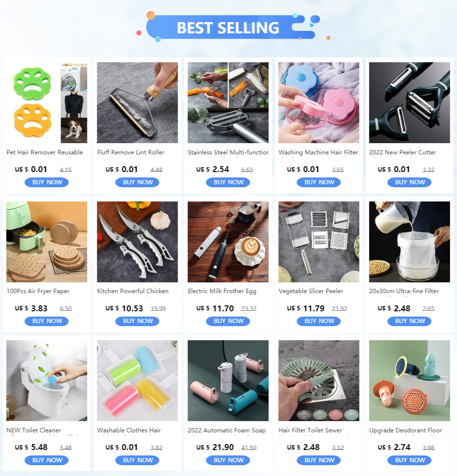Open the Hair Filter Toilet Sewer image

[319, 380]
